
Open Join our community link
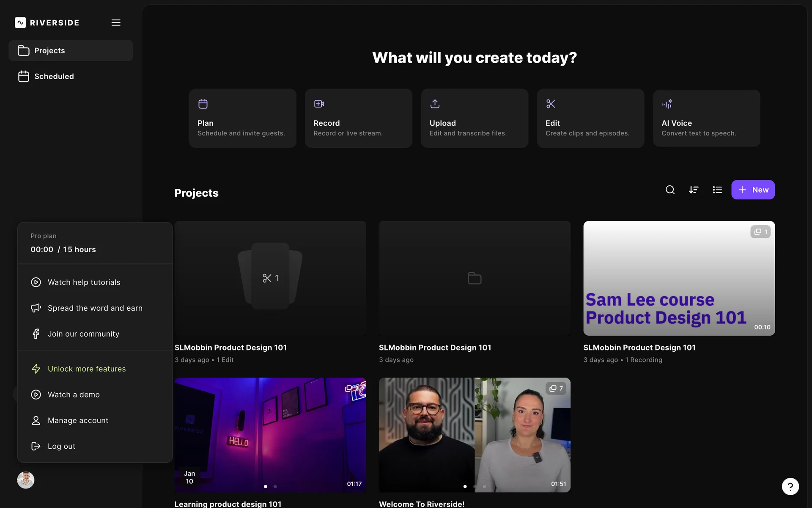pos(83,334)
